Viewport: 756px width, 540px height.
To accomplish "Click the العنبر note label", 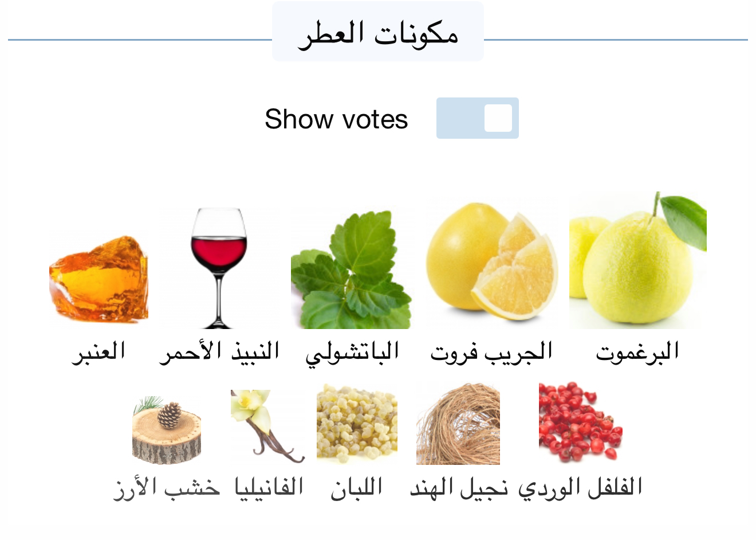I will coord(99,351).
